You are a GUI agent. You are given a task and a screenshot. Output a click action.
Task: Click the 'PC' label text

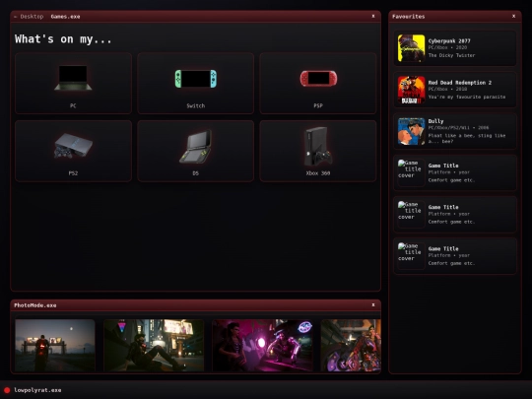tap(73, 105)
